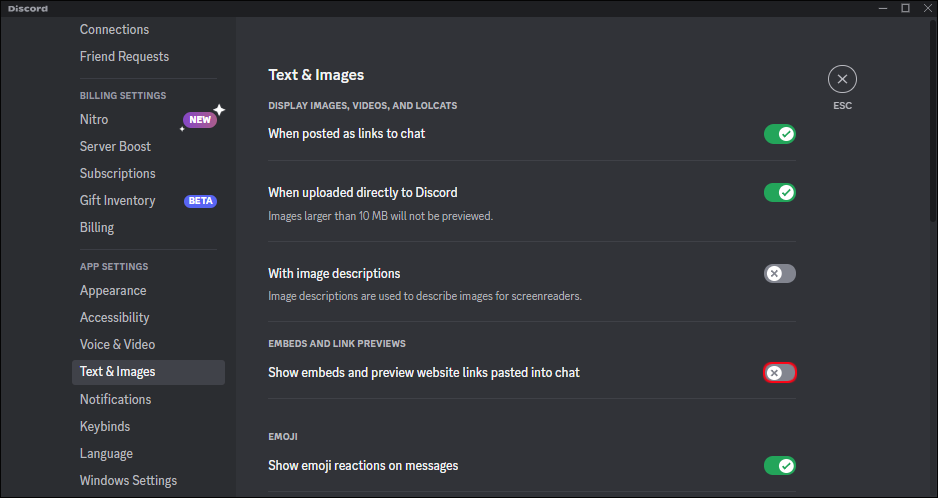Open the Friend Requests settings
938x498 pixels.
(124, 57)
